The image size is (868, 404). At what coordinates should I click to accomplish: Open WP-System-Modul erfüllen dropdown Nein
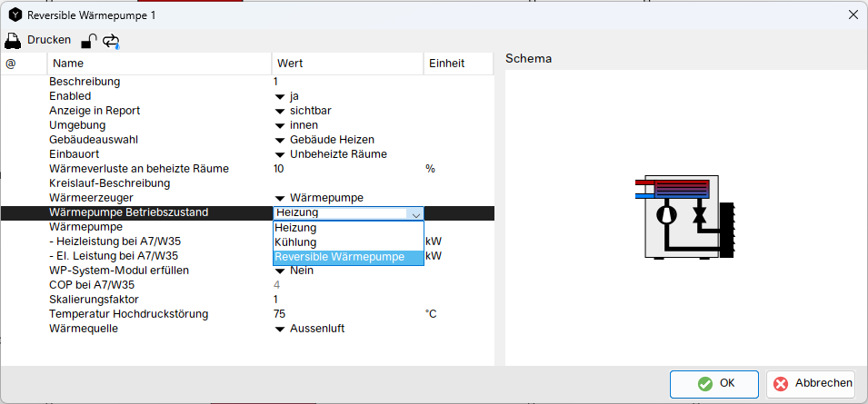(x=280, y=271)
